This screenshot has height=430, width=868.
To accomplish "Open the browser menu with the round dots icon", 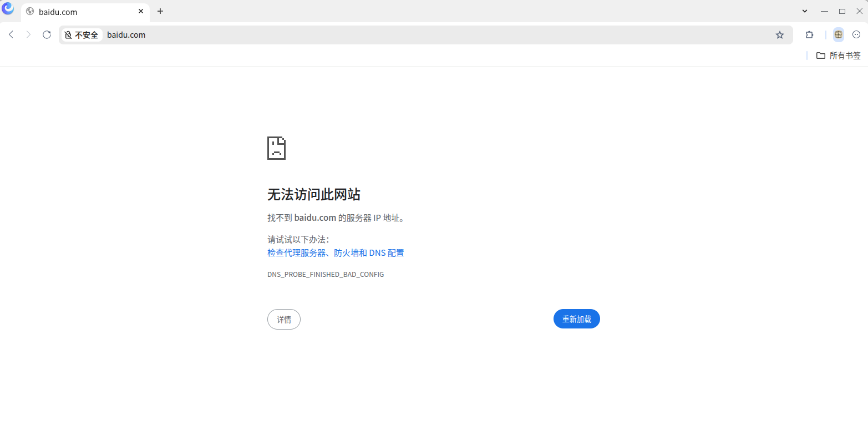I will tap(856, 34).
